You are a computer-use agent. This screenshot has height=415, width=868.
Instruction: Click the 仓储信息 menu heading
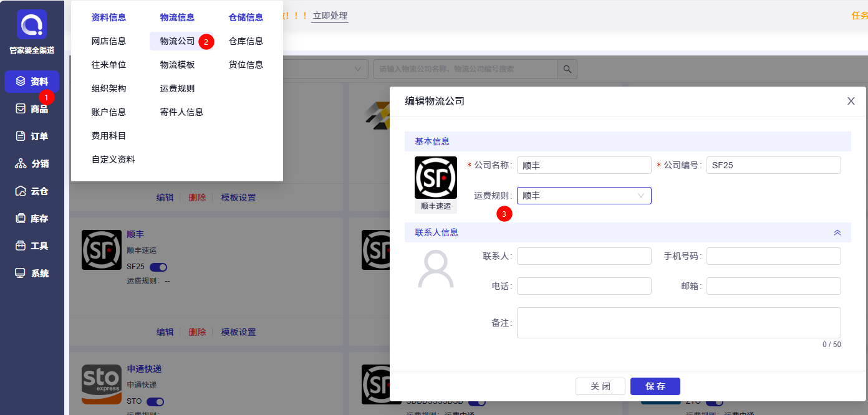tap(246, 17)
